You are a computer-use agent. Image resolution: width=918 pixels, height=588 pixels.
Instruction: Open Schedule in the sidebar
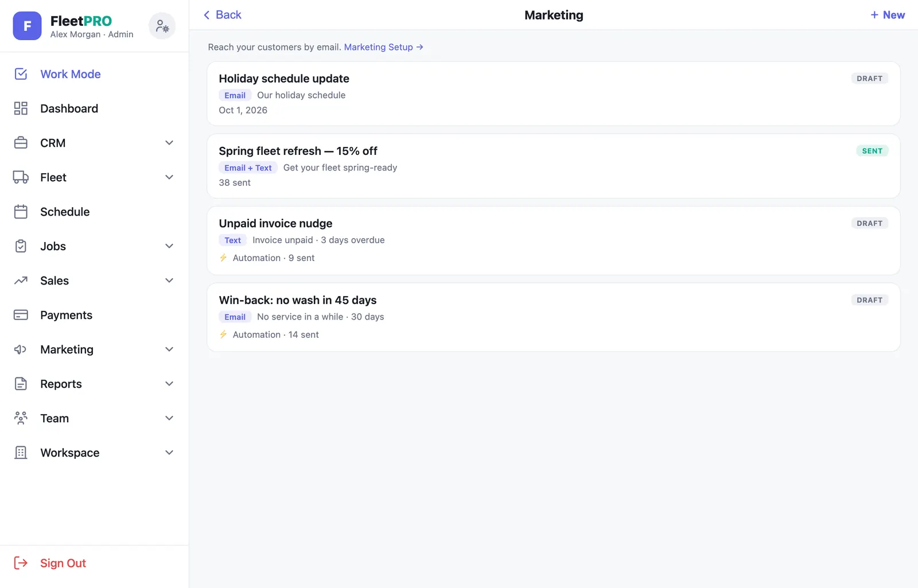tap(94, 212)
